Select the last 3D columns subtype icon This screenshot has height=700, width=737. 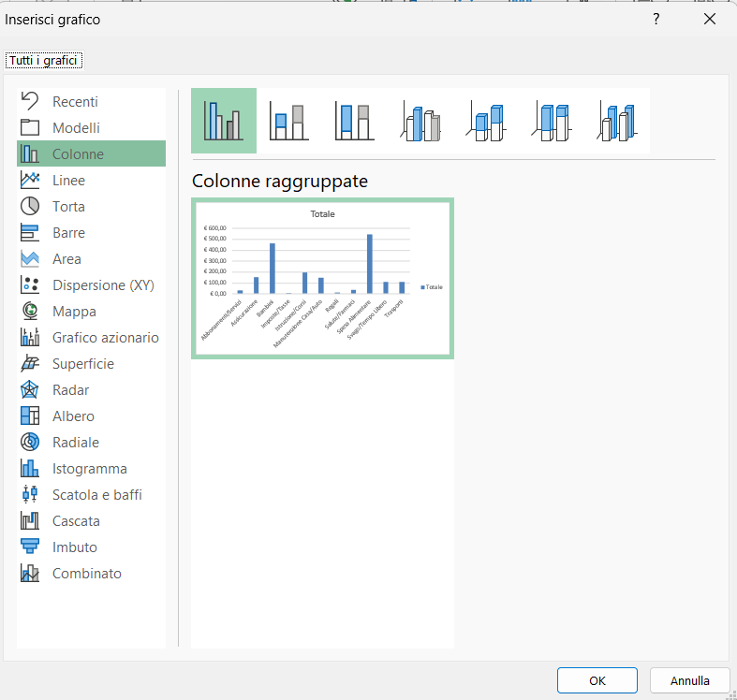click(617, 121)
